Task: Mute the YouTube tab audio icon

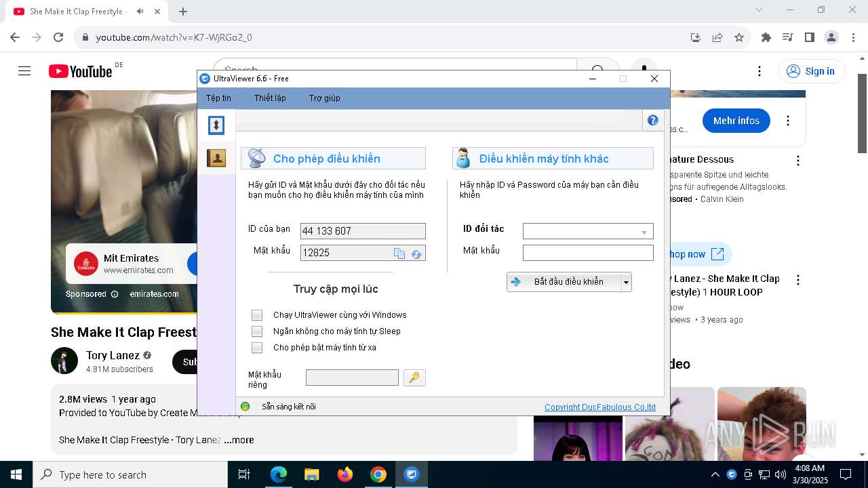Action: click(x=140, y=12)
